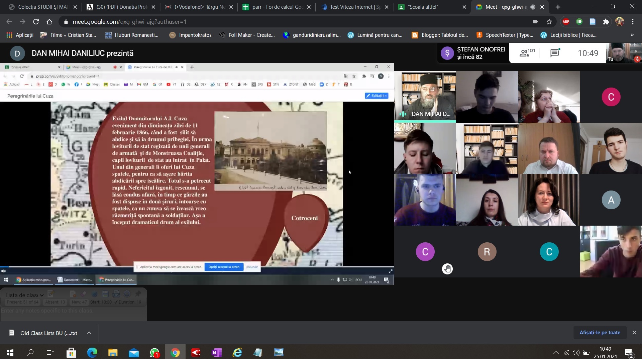Click the save floppy-disk icon in attendance panel

click(105, 294)
